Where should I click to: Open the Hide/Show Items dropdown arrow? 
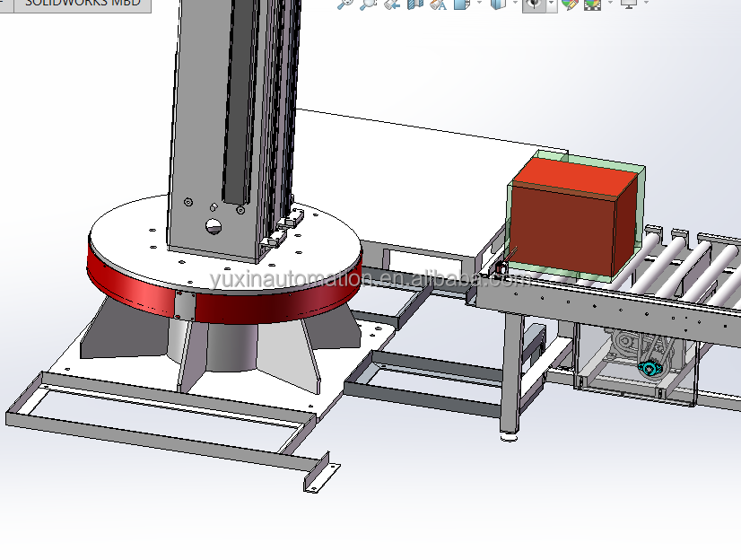(552, 4)
